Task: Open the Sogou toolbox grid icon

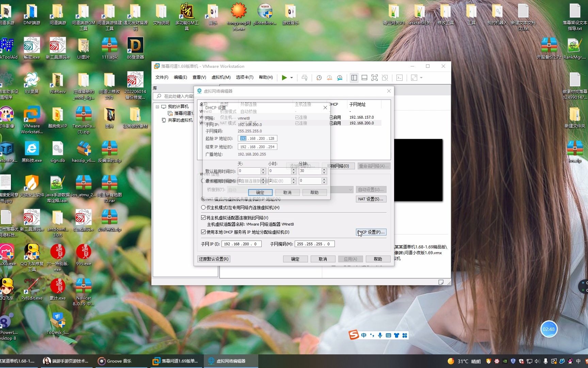Action: pyautogui.click(x=405, y=335)
